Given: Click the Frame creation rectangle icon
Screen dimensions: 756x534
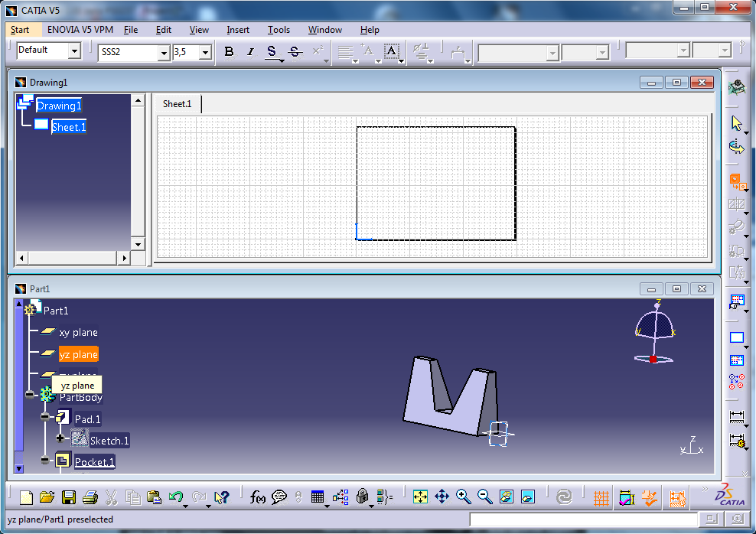Looking at the screenshot, I should (737, 360).
